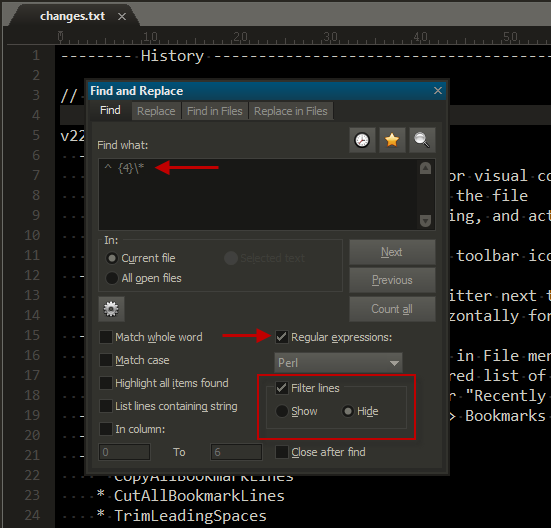Enable Close after find
Viewport: 551px width, 528px height.
coord(281,452)
